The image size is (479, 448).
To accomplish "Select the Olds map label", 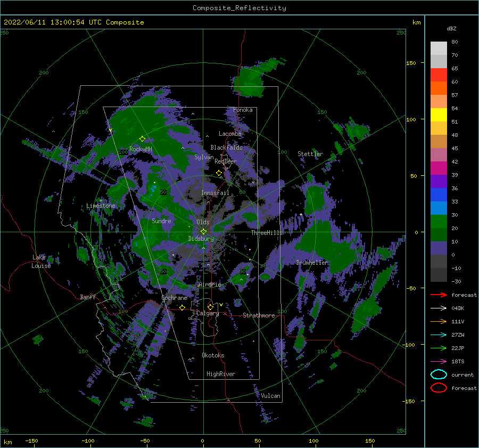I will pyautogui.click(x=203, y=222).
